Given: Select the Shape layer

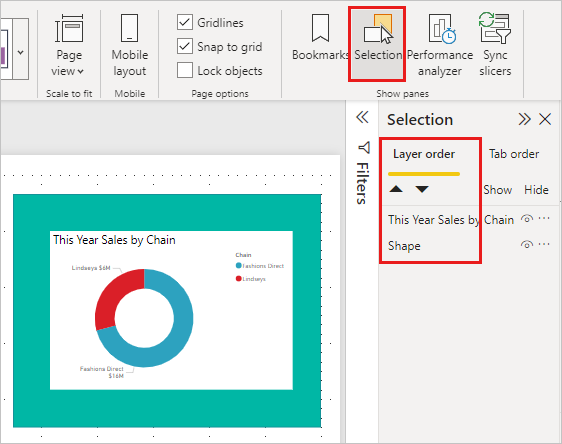Looking at the screenshot, I should 404,246.
